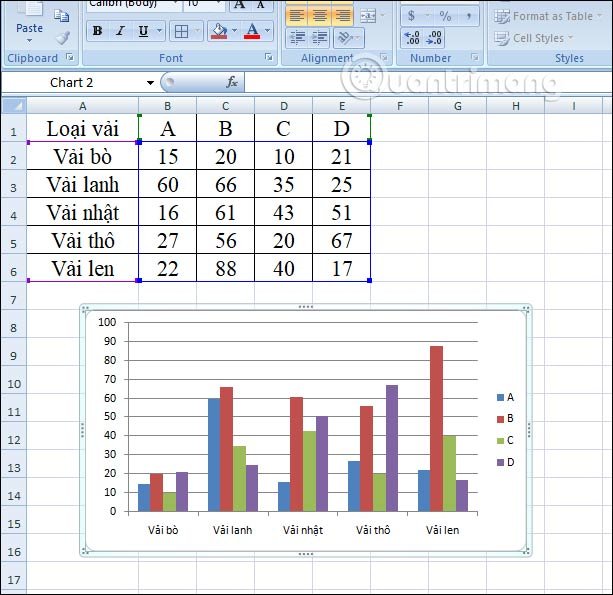This screenshot has height=595, width=613.
Task: Open the Cell Styles dropdown
Action: [x=545, y=38]
